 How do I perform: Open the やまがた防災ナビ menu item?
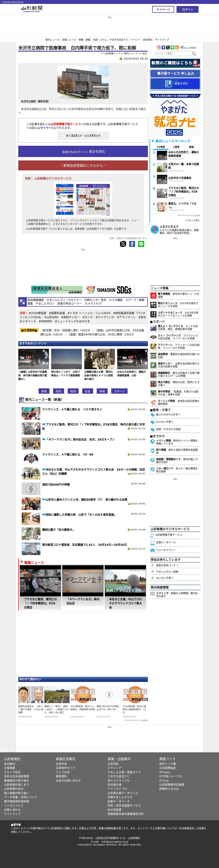coord(119,40)
